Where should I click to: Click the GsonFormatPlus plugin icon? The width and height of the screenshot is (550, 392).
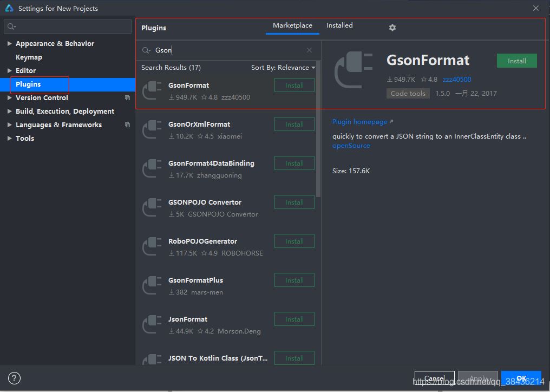[152, 285]
